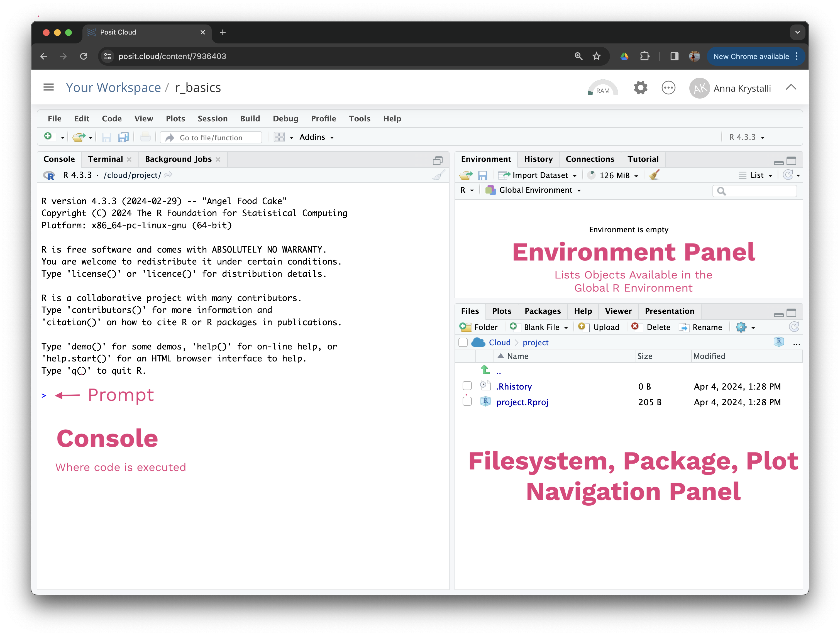Click the project breadcrumb link
This screenshot has height=636, width=840.
pos(535,343)
